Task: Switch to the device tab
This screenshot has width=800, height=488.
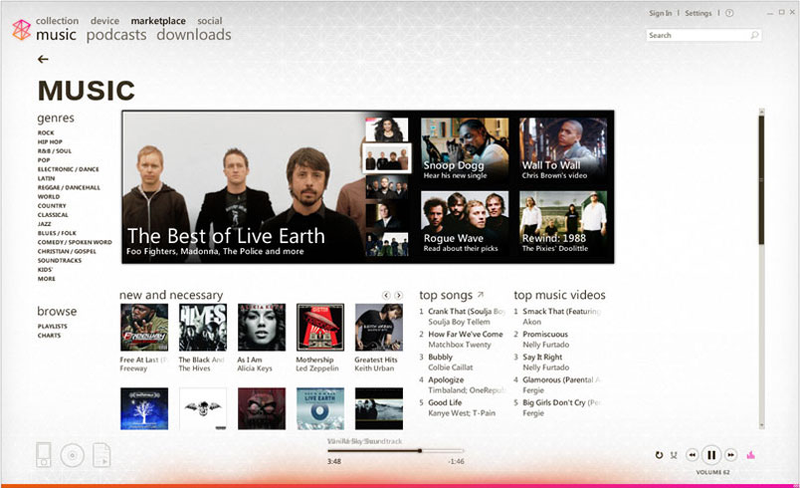Action: pos(105,21)
